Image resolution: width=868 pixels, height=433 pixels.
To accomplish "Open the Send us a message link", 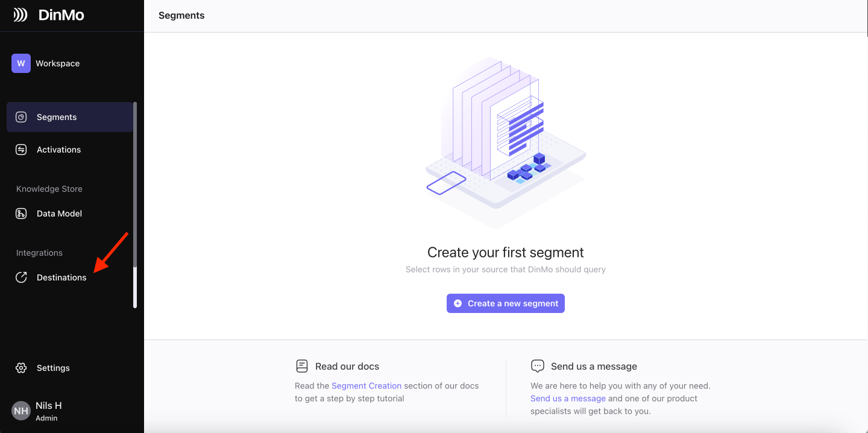I will tap(568, 399).
